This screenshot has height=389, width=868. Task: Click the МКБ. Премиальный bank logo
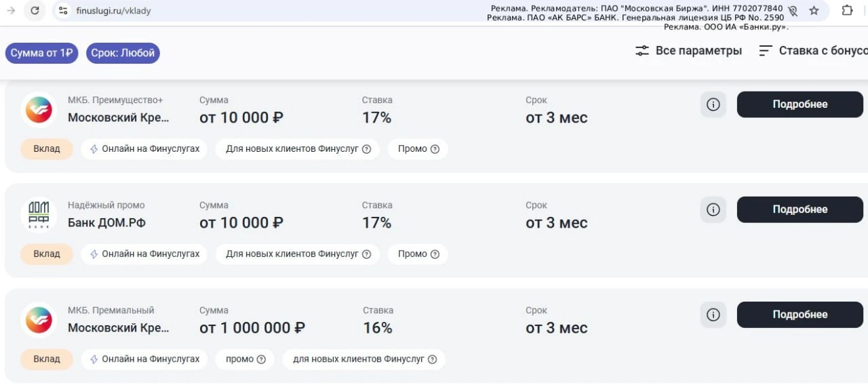[x=39, y=319]
